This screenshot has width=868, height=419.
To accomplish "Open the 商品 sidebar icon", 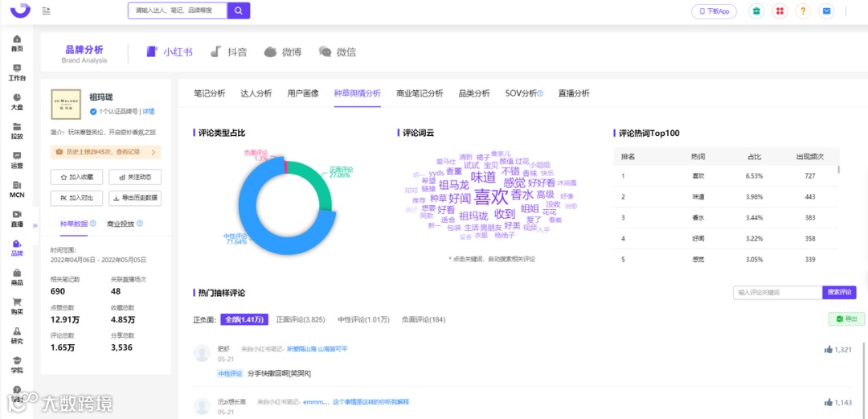I will coord(17,277).
